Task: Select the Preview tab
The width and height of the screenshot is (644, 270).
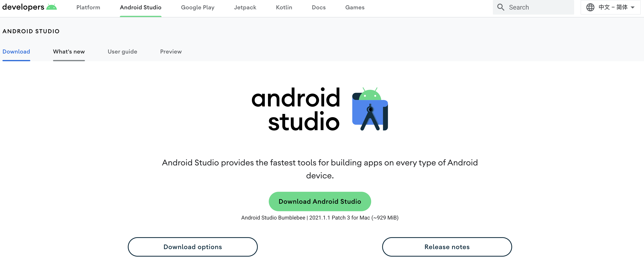Action: click(x=171, y=52)
